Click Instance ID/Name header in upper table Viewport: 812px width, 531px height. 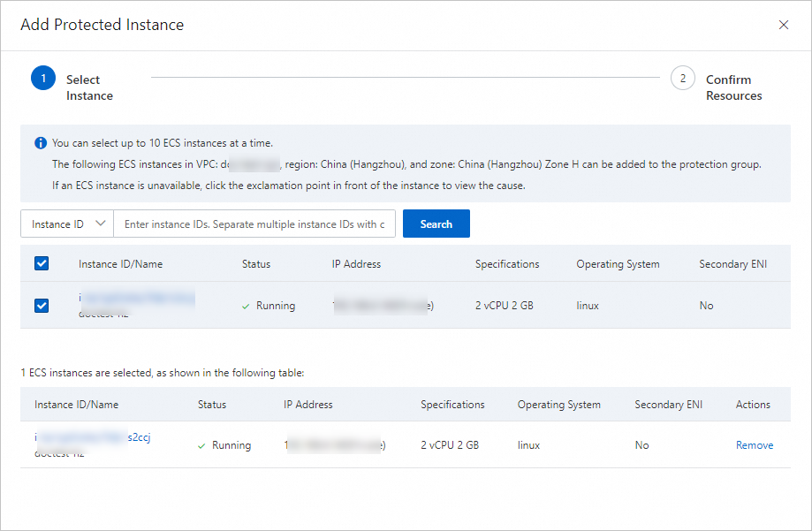pos(121,264)
